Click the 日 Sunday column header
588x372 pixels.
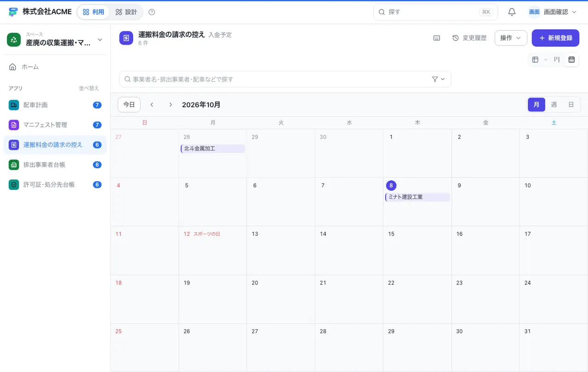pyautogui.click(x=145, y=123)
